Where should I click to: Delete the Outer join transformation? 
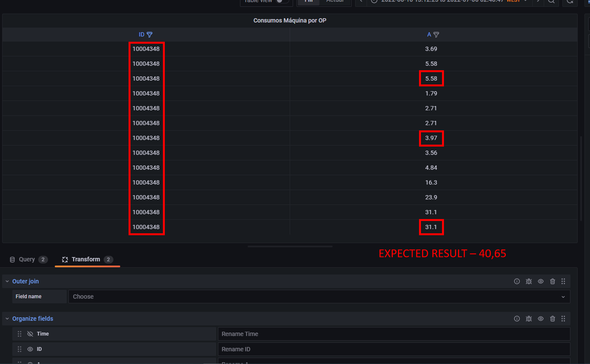point(552,281)
